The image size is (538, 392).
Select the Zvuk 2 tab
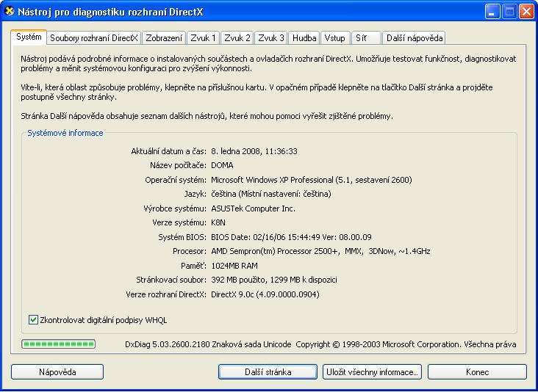[x=237, y=37]
